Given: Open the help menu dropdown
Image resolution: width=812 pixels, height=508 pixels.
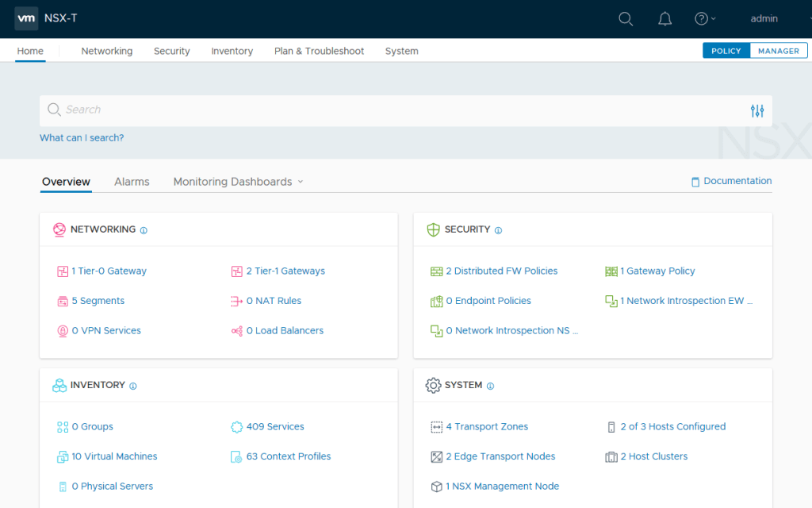Looking at the screenshot, I should (704, 19).
